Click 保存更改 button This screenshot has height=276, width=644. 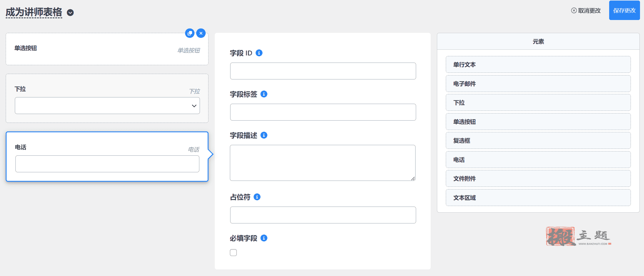(624, 11)
